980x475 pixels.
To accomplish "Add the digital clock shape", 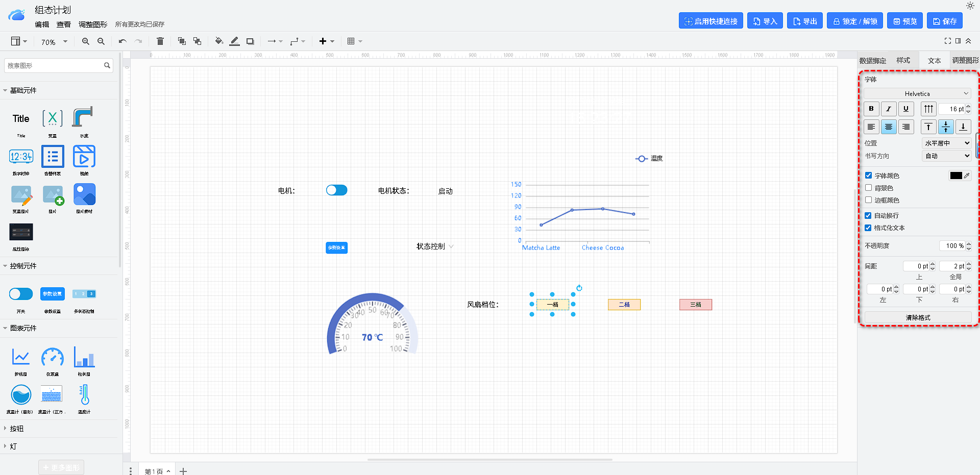I will 21,157.
